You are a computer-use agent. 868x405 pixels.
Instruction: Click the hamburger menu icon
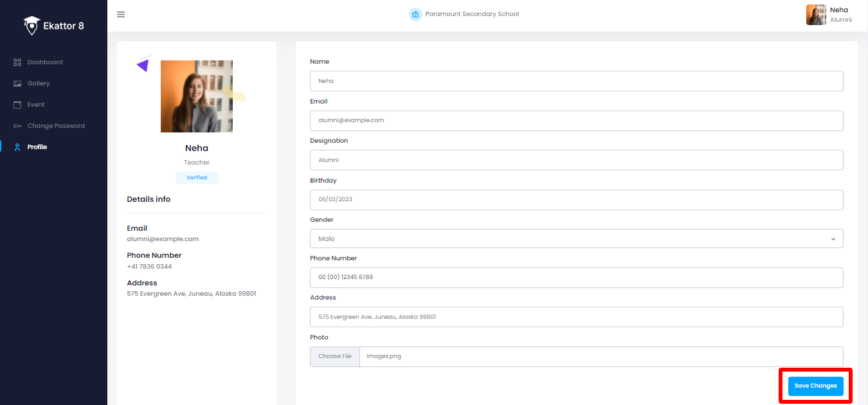click(x=121, y=15)
